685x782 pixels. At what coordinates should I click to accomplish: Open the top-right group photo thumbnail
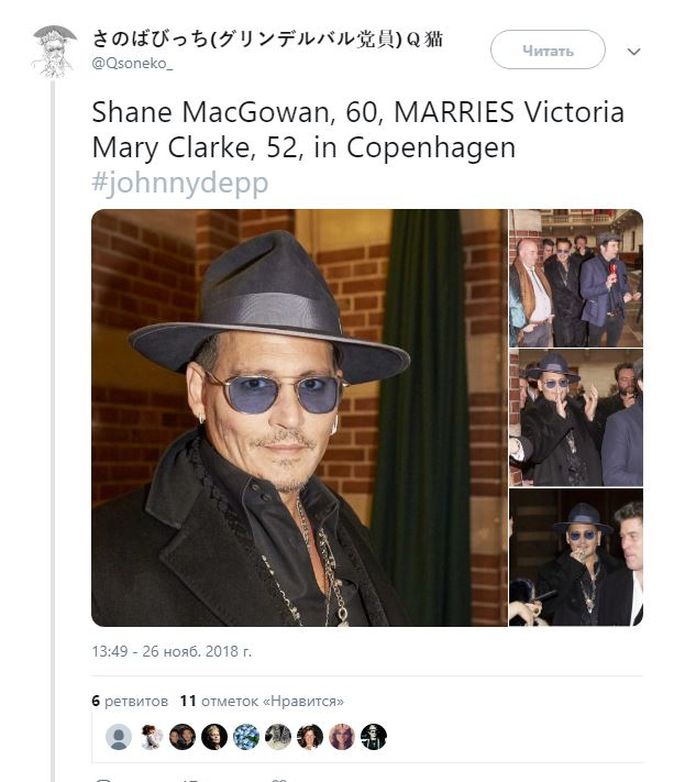(576, 278)
